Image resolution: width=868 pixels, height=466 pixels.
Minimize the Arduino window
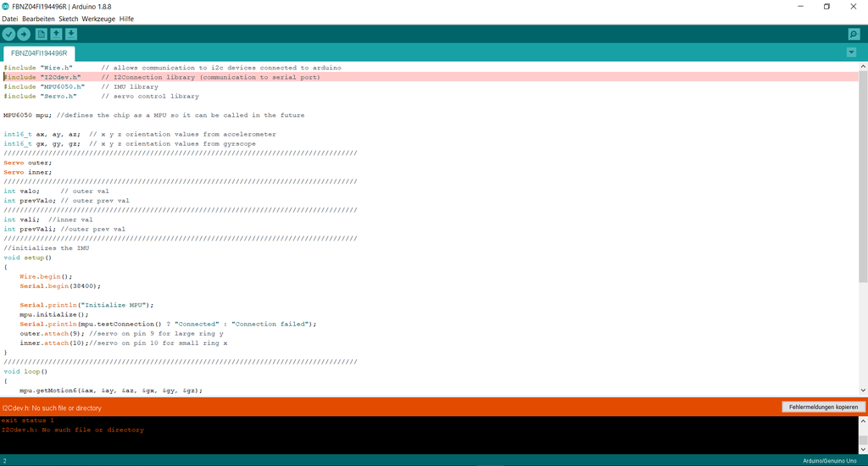click(x=800, y=7)
